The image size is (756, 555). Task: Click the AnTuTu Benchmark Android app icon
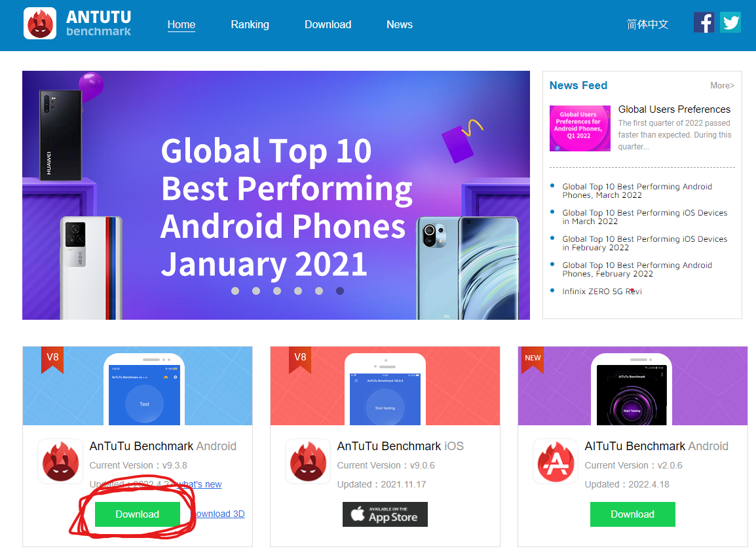pos(61,461)
